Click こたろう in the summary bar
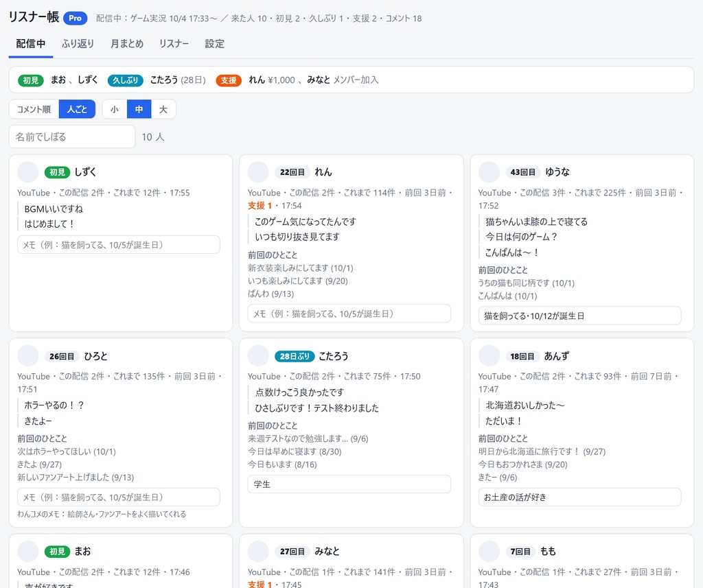This screenshot has width=703, height=588. (164, 80)
